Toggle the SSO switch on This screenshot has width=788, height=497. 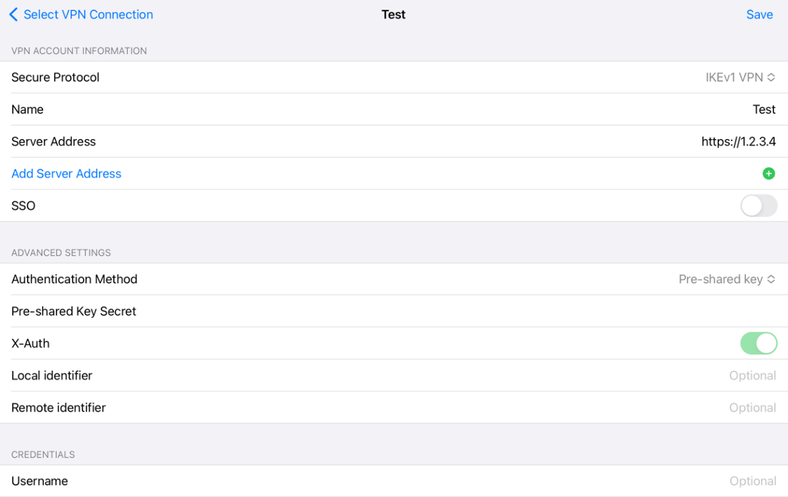pyautogui.click(x=758, y=206)
